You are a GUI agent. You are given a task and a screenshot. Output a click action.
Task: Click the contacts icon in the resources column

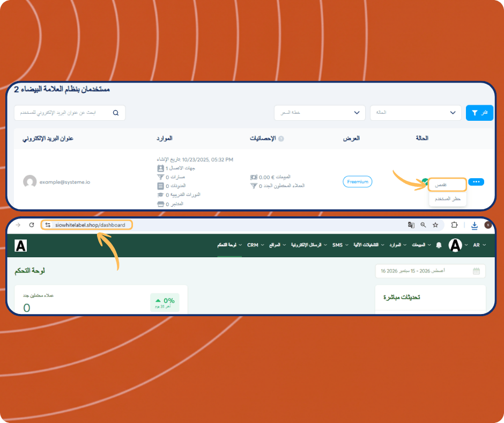(160, 168)
